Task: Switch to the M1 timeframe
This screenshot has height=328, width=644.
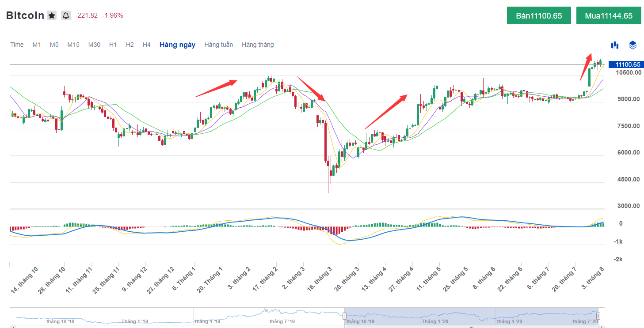Action: click(x=37, y=45)
